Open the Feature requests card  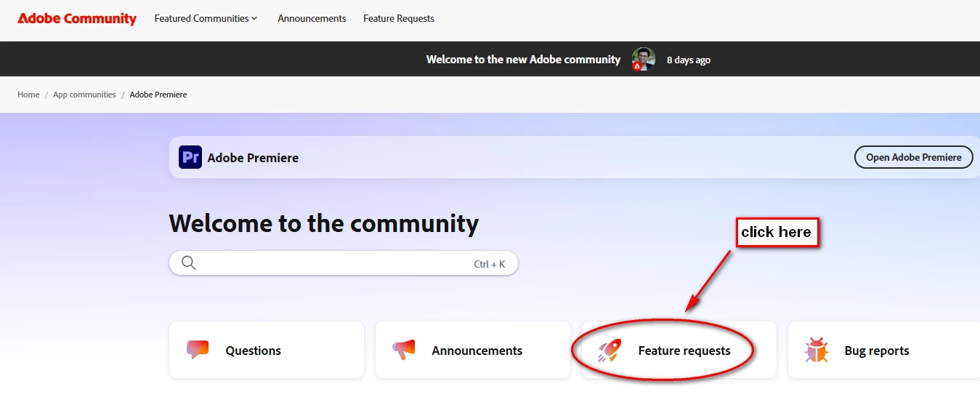click(679, 350)
